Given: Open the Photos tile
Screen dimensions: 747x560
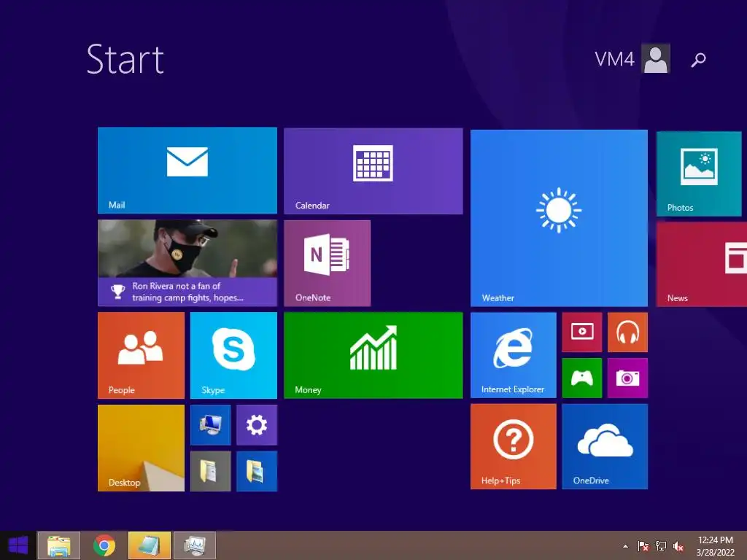Looking at the screenshot, I should (698, 174).
